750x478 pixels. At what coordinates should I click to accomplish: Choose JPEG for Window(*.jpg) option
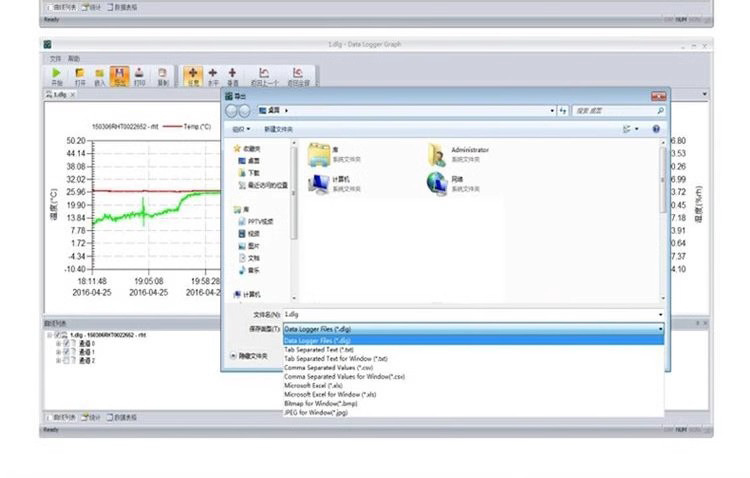[x=474, y=412]
